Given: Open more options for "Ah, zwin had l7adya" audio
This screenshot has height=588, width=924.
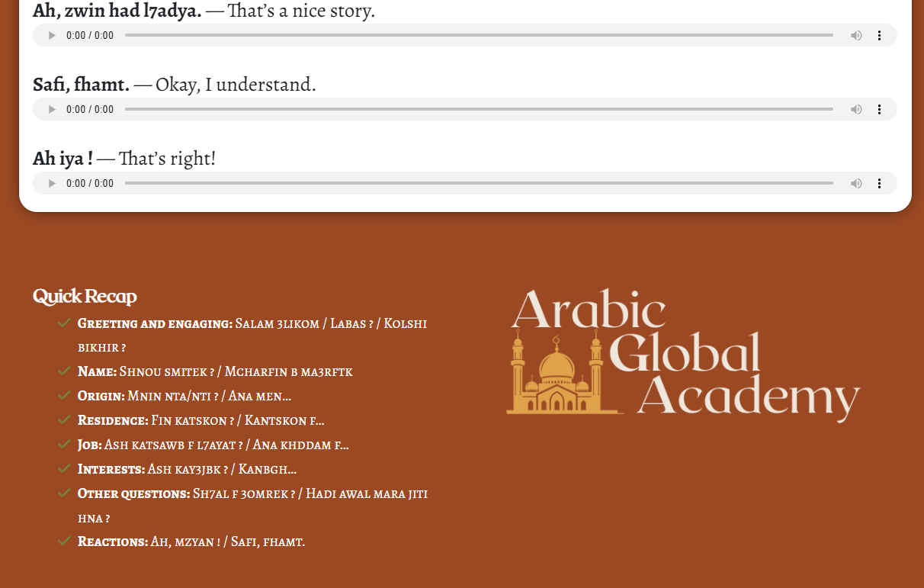Looking at the screenshot, I should (879, 36).
